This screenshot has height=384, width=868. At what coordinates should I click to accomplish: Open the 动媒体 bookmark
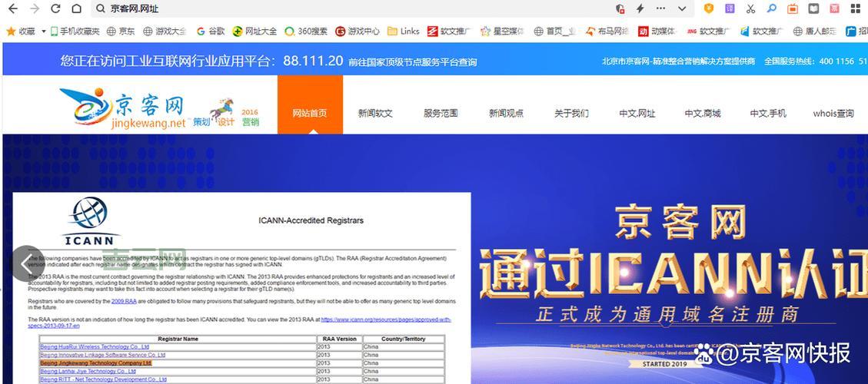coord(657,31)
